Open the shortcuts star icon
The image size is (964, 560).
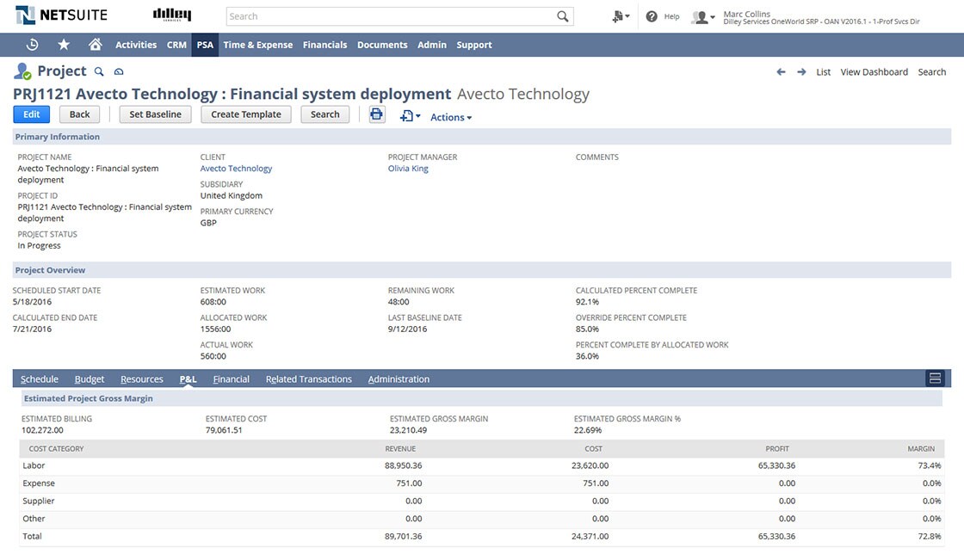coord(64,44)
